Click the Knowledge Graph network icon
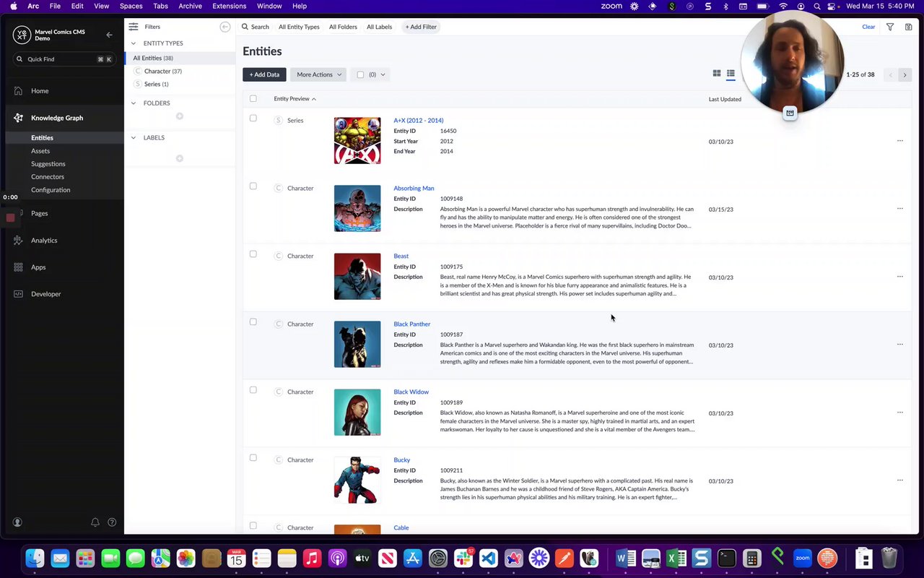The image size is (924, 578). pyautogui.click(x=18, y=118)
